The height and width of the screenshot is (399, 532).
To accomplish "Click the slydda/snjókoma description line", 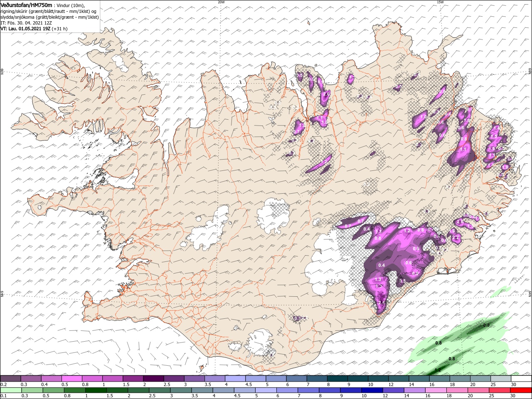I will [x=49, y=17].
